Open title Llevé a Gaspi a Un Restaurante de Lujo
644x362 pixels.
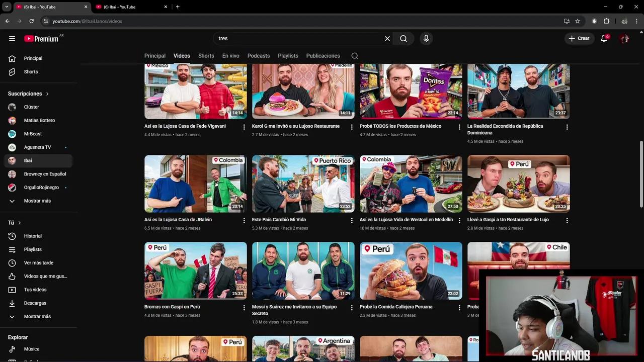(508, 220)
